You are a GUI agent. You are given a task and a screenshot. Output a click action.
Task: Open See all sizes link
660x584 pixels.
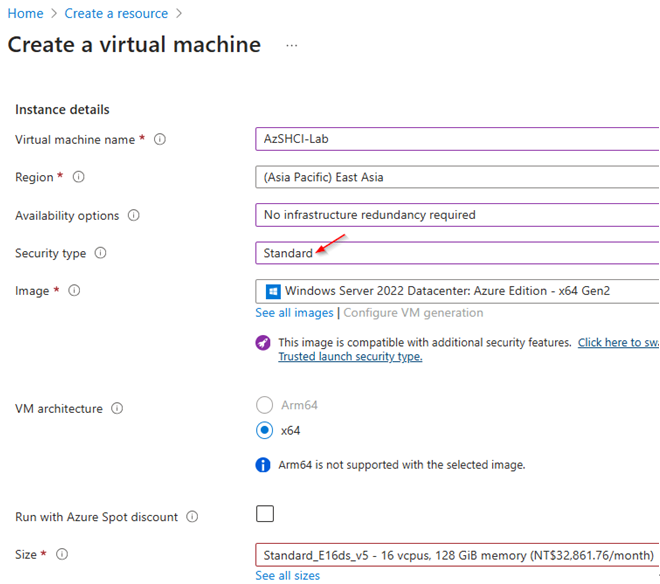point(287,576)
